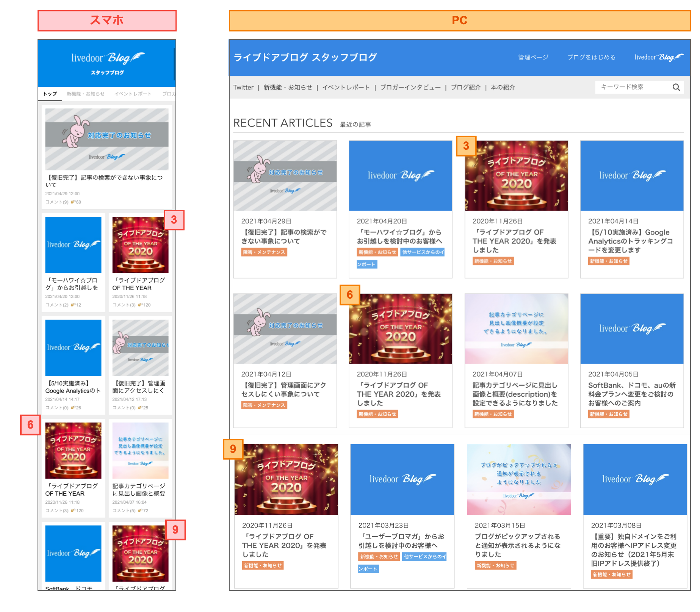The image size is (700, 612).
Task: Click 新機能・お知らせ tag under Google Analytics article
Action: tap(609, 261)
